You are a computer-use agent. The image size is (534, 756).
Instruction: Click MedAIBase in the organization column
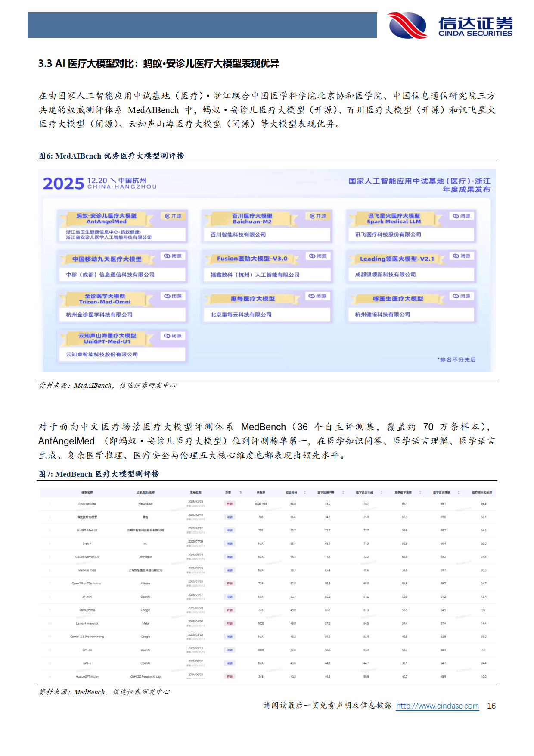tap(146, 504)
